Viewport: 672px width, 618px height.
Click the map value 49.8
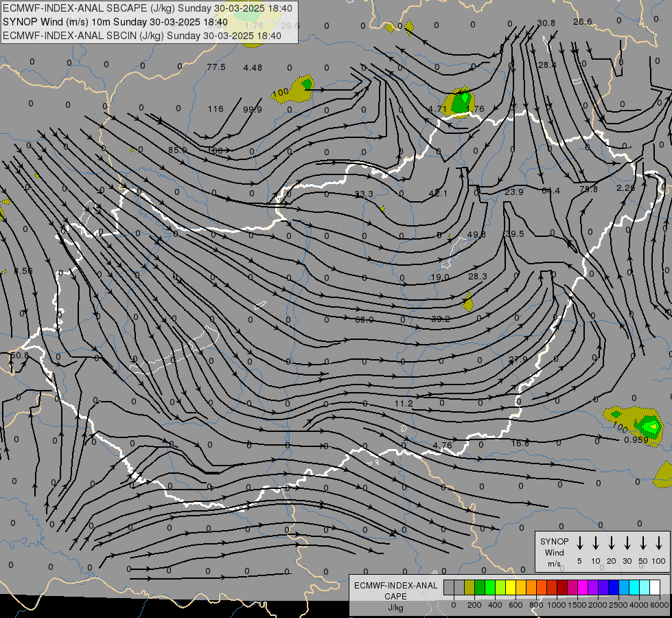[476, 235]
